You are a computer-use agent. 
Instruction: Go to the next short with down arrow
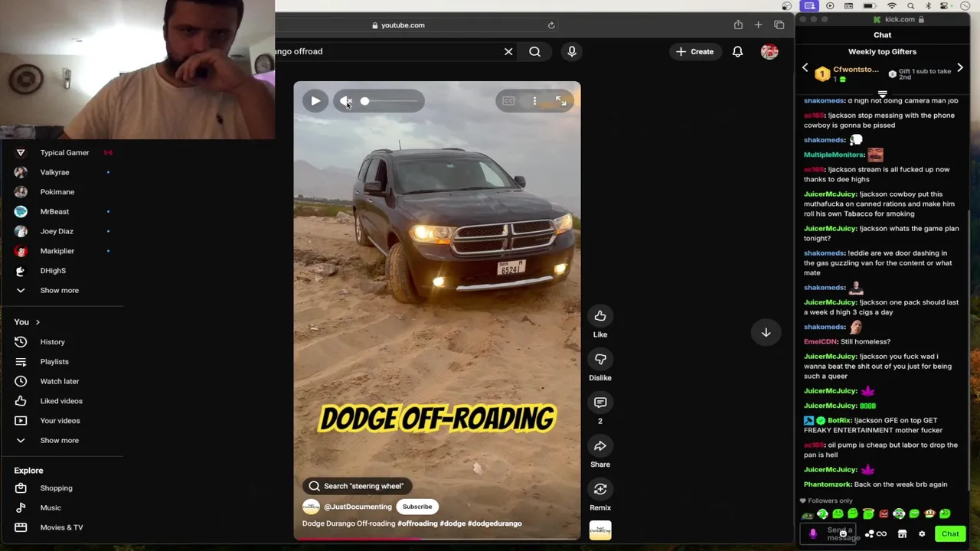point(766,332)
